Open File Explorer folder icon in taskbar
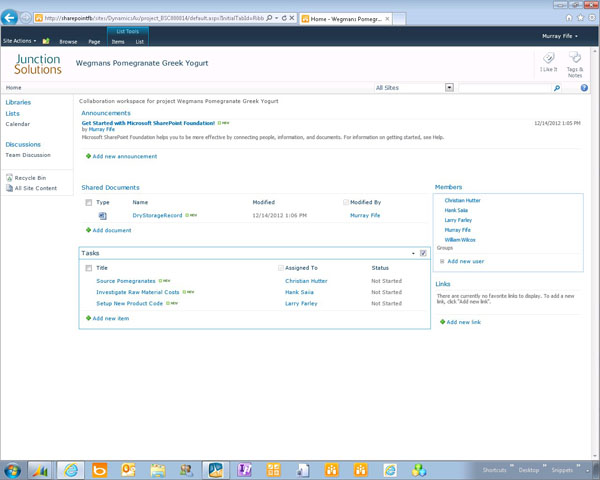The height and width of the screenshot is (480, 600). [157, 470]
